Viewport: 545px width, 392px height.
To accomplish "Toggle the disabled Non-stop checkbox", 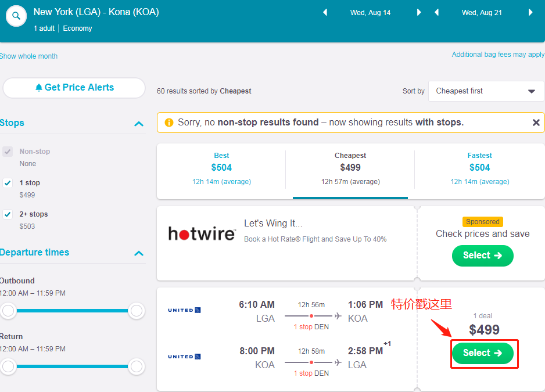I will click(x=8, y=152).
